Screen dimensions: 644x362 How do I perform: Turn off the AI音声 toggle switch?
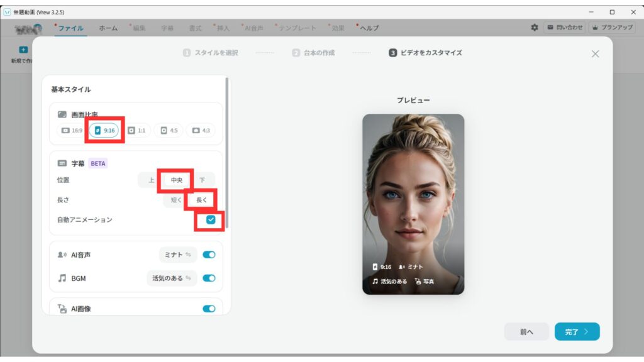coord(209,255)
